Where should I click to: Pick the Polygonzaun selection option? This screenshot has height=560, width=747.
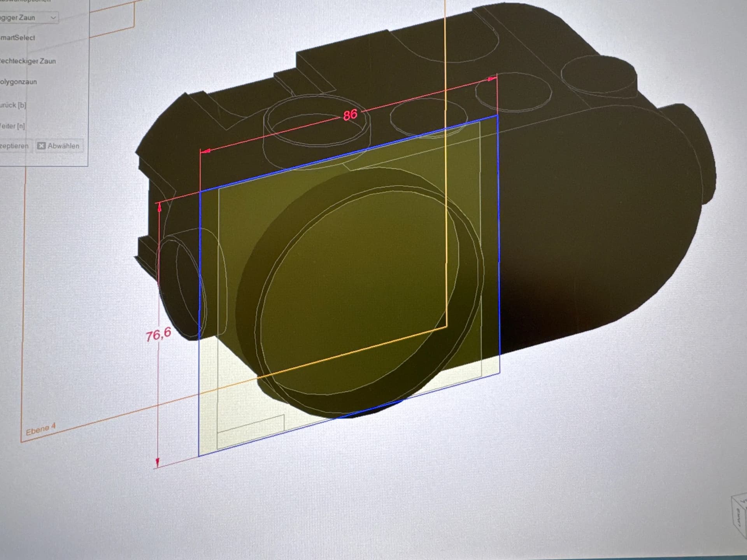pos(19,82)
